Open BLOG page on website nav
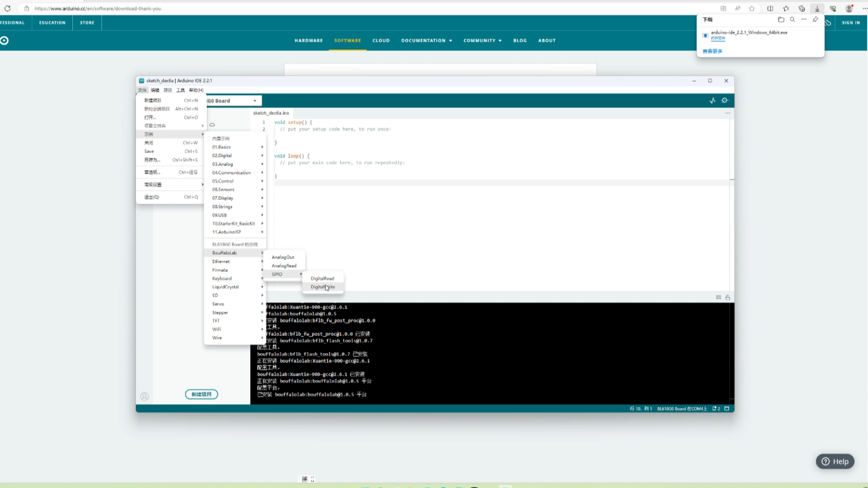Viewport: 868px width, 488px height. (520, 40)
